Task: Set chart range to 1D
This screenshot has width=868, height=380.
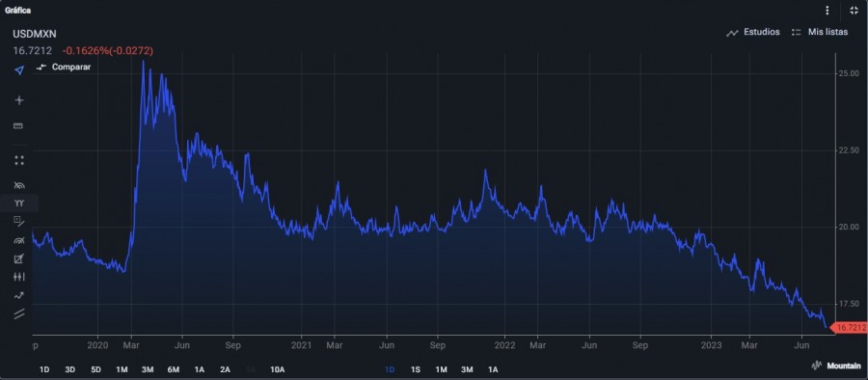Action: point(44,369)
